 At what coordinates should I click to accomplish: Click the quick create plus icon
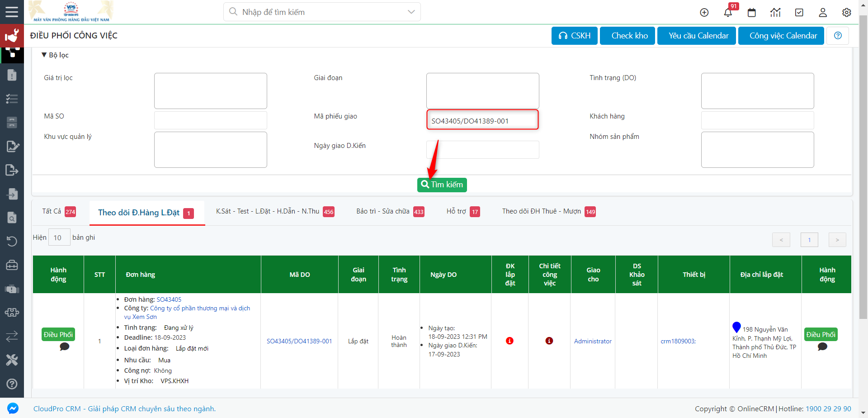click(x=704, y=13)
